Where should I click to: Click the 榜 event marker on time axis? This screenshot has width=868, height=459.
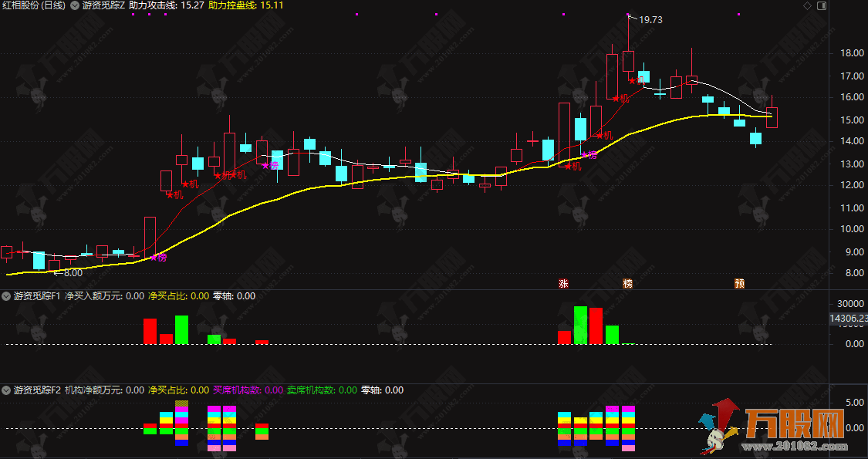(x=628, y=283)
